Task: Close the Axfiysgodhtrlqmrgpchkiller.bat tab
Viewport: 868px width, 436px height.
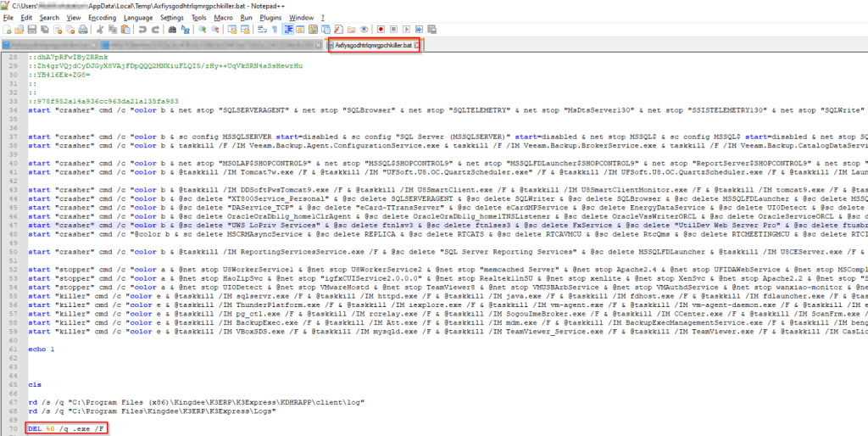Action: pos(417,45)
